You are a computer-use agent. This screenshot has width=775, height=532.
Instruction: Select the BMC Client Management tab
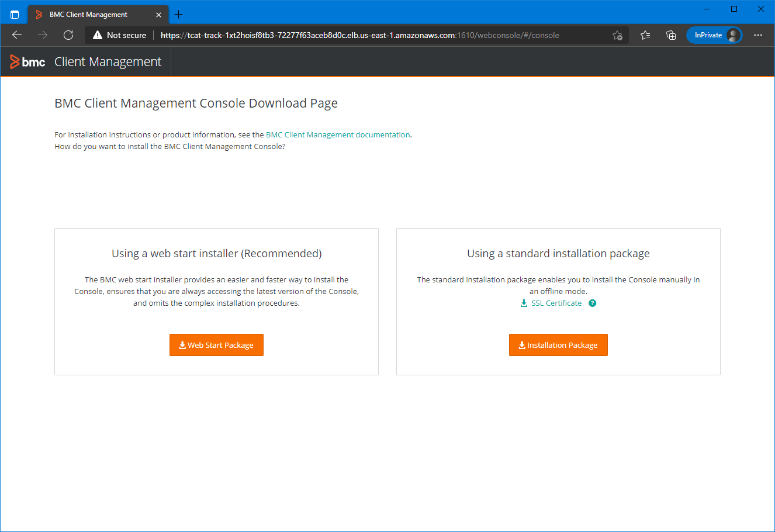[x=98, y=15]
